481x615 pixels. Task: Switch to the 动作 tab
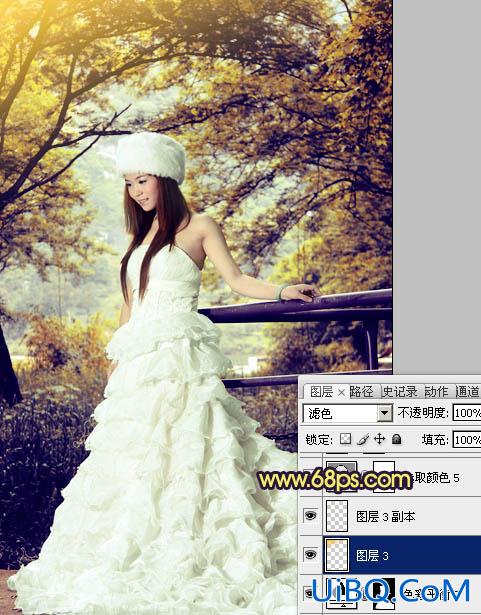(436, 391)
